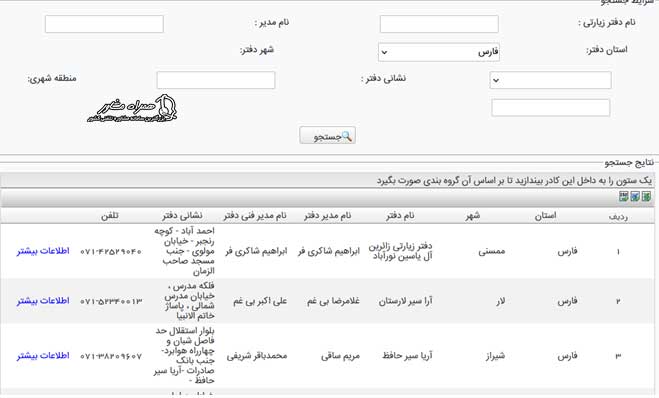659x398 pixels.
Task: Select address starting with احمد آباد - کوچه رنجبر
Action: 184,251
